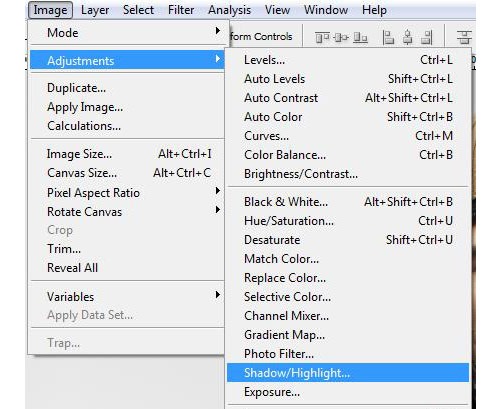Image resolution: width=500 pixels, height=409 pixels.
Task: Choose Apply Image from the menu
Action: click(x=127, y=107)
